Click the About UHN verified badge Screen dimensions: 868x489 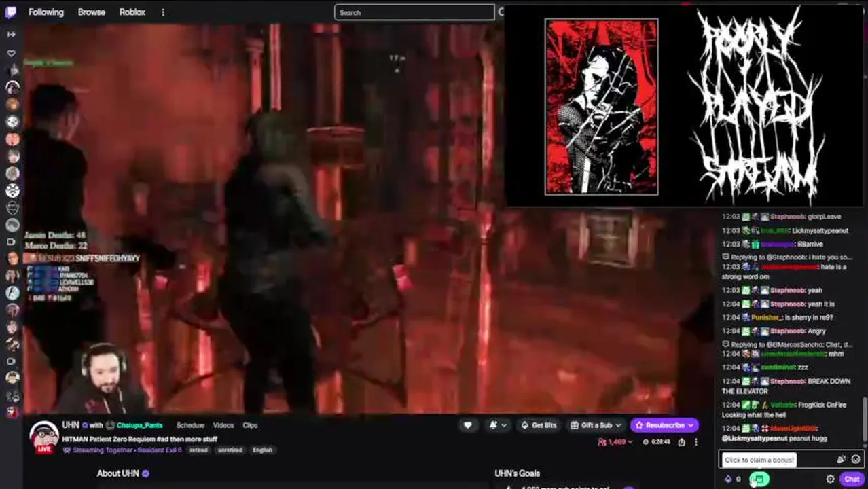click(x=145, y=473)
